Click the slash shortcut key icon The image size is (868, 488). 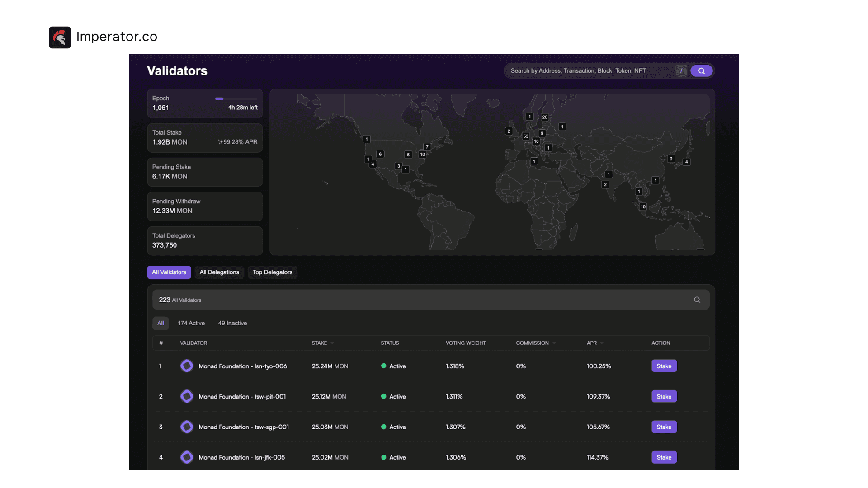[681, 71]
